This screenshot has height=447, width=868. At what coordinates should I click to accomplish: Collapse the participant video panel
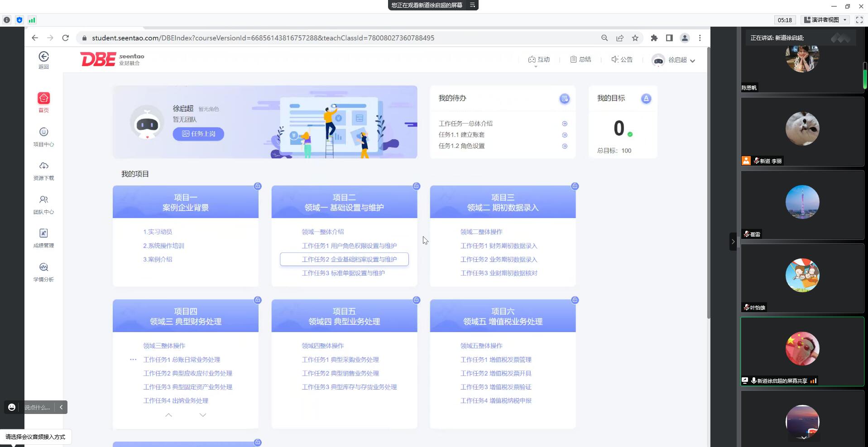(x=733, y=242)
